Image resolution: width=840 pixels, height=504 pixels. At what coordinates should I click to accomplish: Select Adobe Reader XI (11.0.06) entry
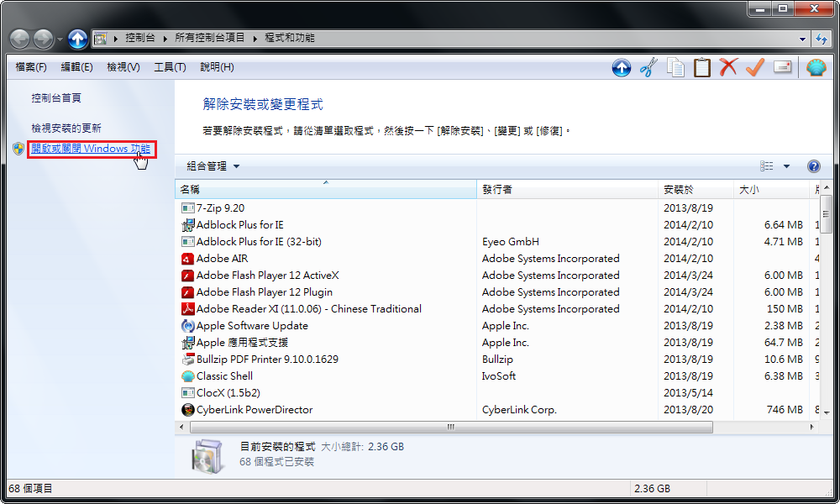(x=308, y=308)
